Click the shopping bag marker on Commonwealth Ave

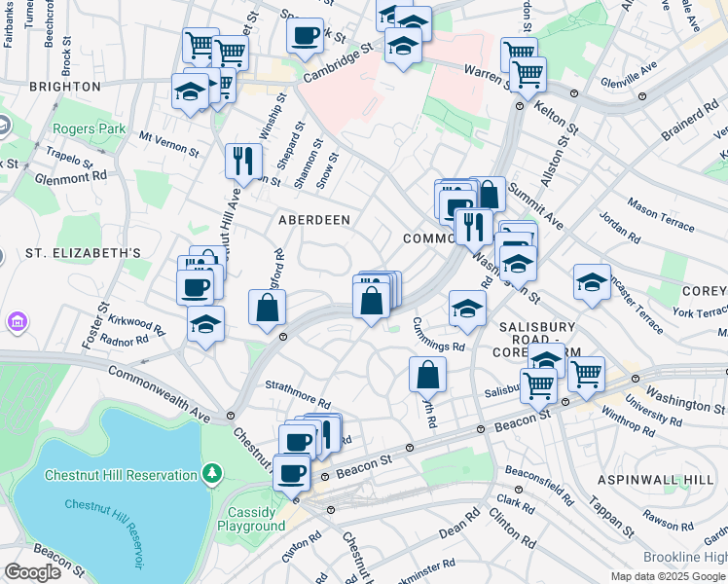coord(371,302)
